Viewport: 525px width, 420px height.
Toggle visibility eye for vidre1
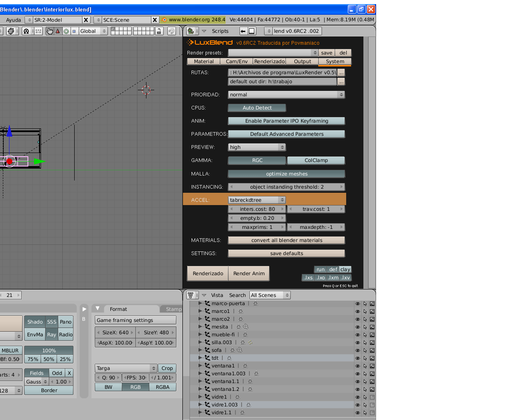click(358, 397)
